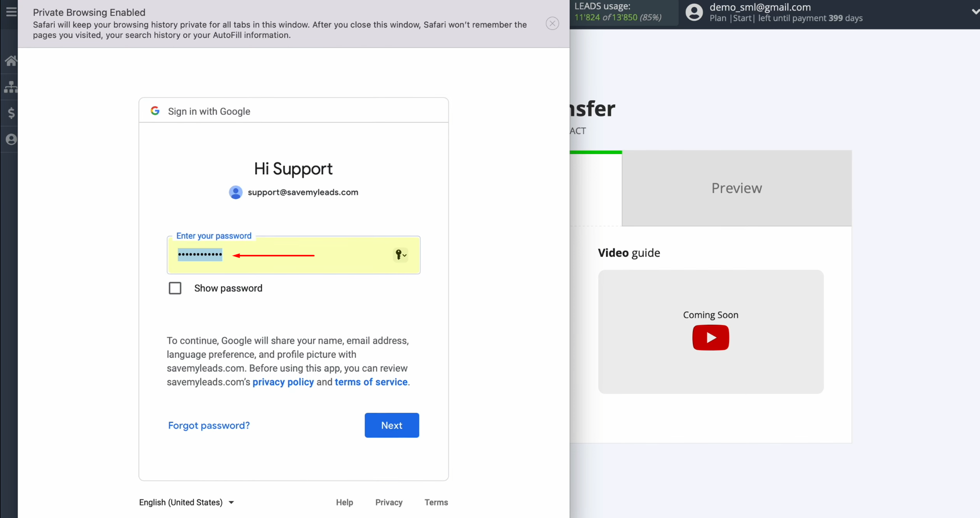980x518 pixels.
Task: Open profile user icon in sidebar
Action: pyautogui.click(x=11, y=139)
